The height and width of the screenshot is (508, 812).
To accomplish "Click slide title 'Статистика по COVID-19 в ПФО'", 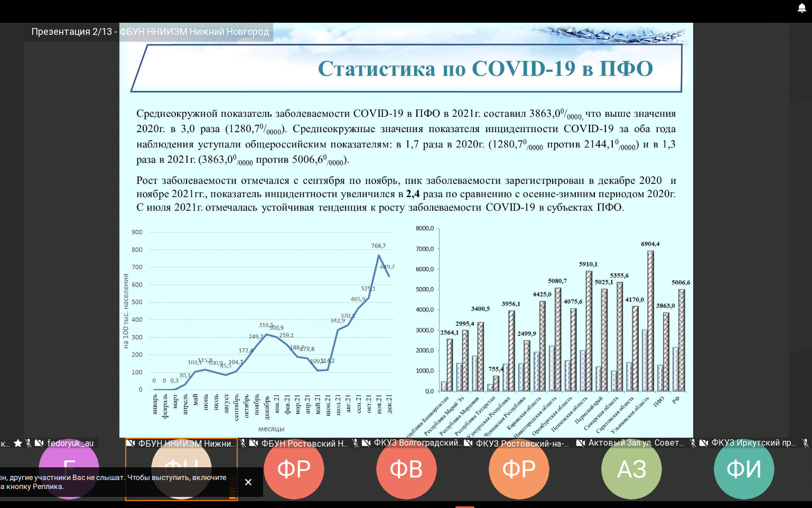I will click(x=485, y=69).
